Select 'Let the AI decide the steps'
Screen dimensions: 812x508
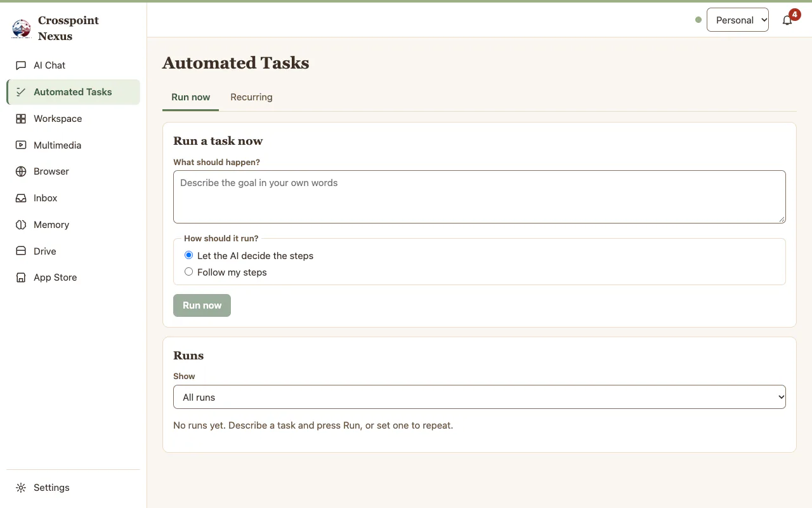pyautogui.click(x=188, y=255)
